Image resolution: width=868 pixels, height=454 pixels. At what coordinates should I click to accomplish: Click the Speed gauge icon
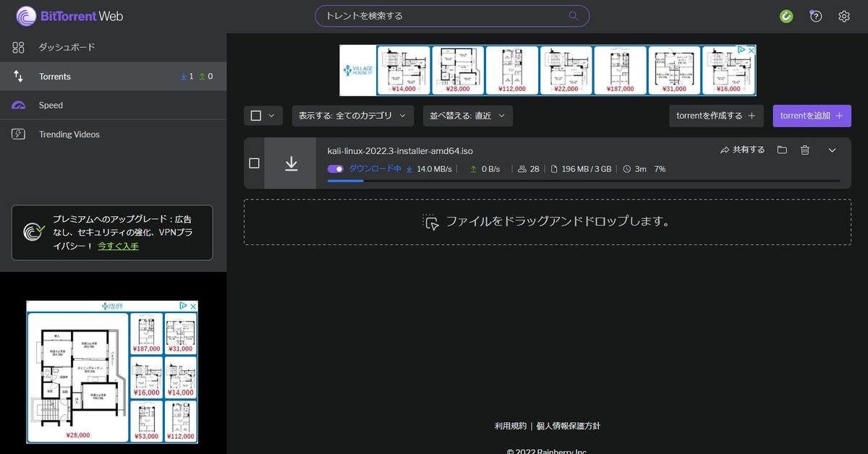point(19,105)
